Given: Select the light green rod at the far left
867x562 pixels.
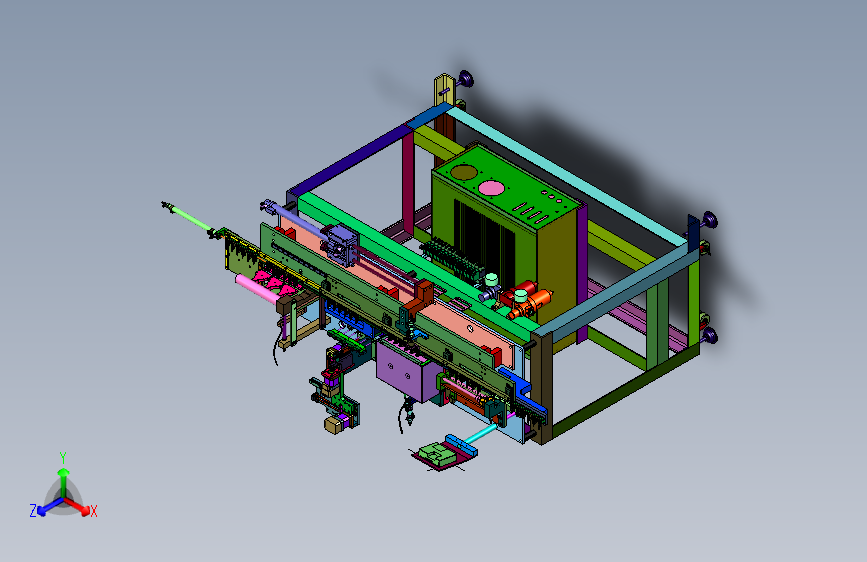Looking at the screenshot, I should pos(189,217).
